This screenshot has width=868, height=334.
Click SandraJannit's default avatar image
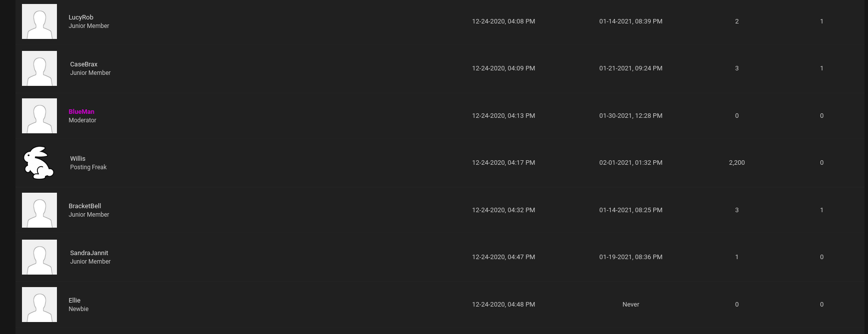click(39, 257)
